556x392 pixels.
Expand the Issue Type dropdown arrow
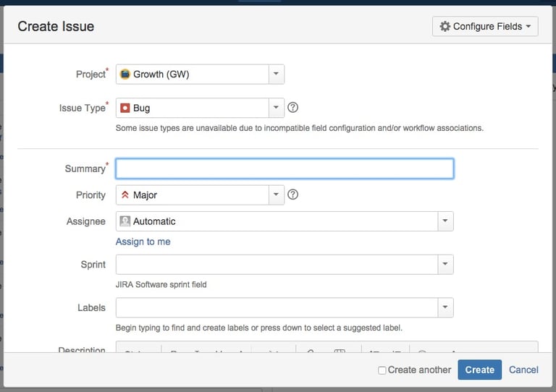coord(276,108)
